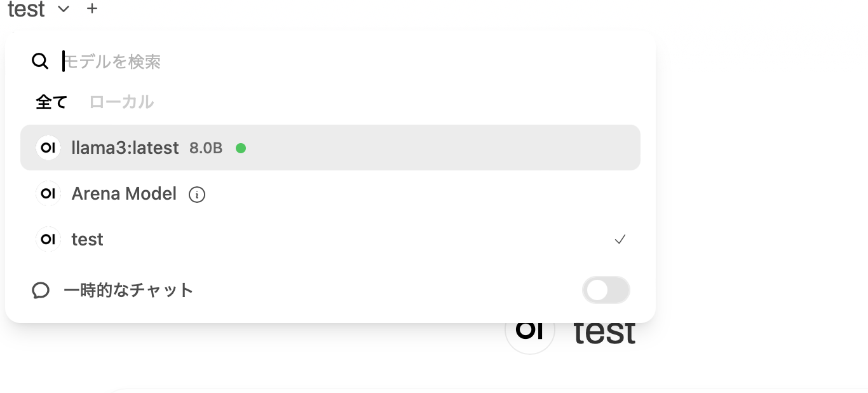Click the info icon beside Arena Model
The image size is (868, 393).
point(197,195)
